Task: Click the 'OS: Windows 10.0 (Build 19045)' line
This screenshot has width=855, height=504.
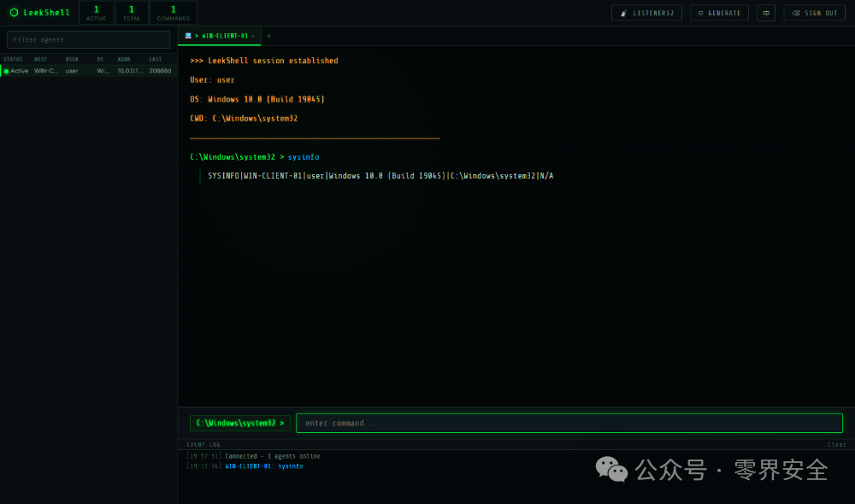Action: tap(257, 99)
